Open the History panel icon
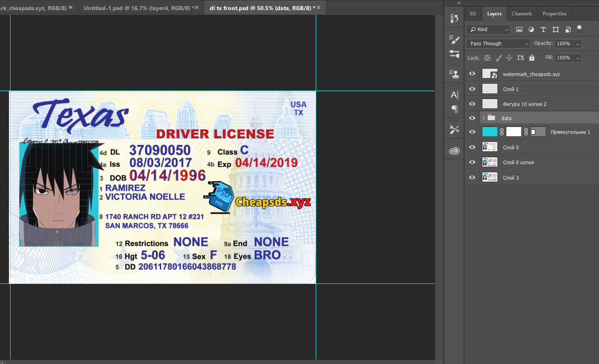Screen dimensions: 599x364 pyautogui.click(x=454, y=19)
